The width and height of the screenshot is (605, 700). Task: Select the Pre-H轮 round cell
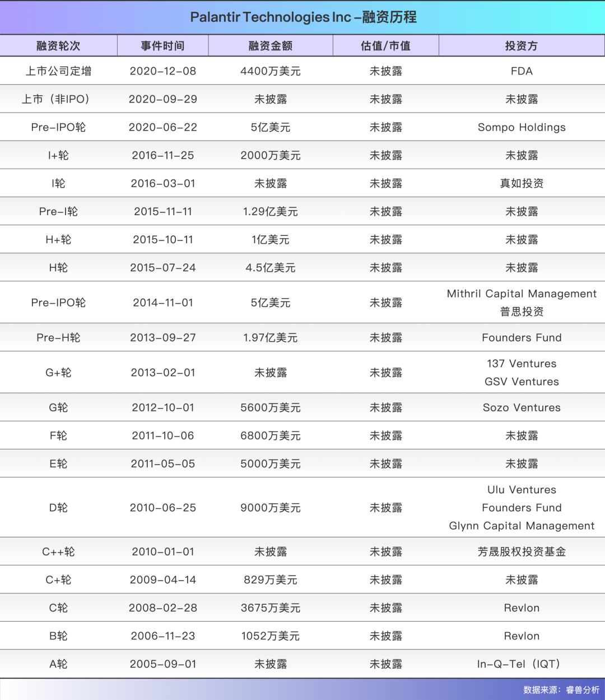[x=58, y=337]
